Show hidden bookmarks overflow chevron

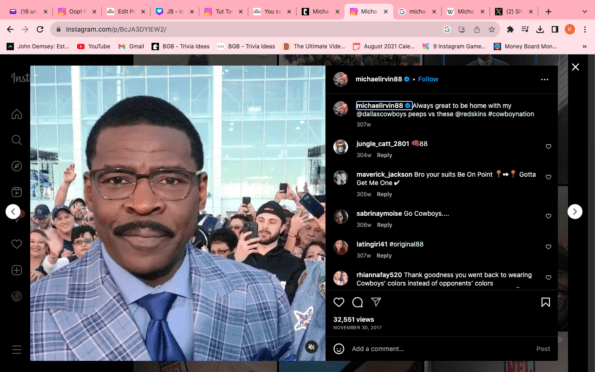point(584,46)
